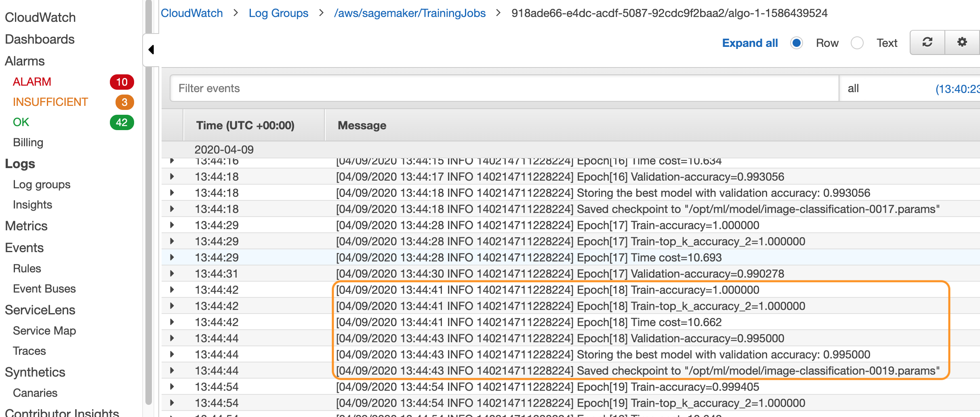Go to Log Groups breadcrumb link

(278, 13)
